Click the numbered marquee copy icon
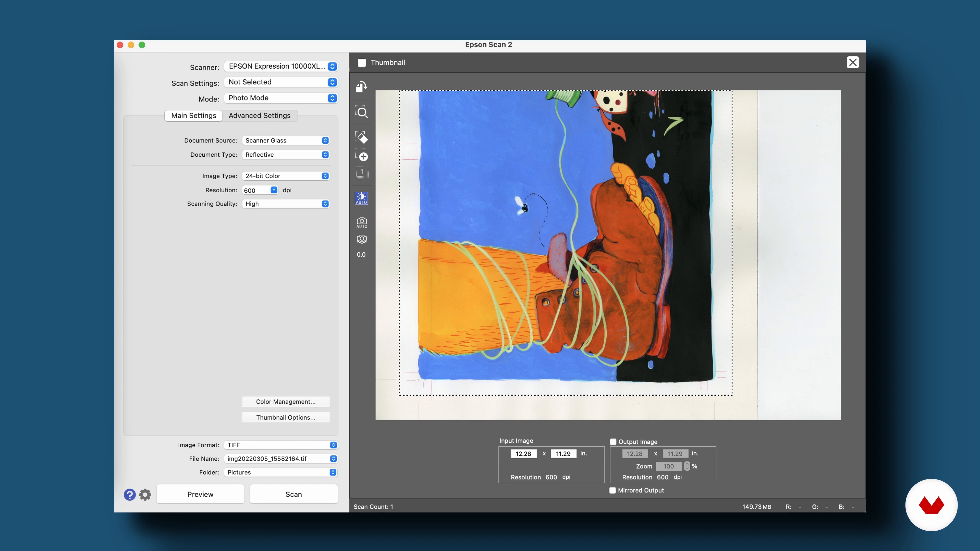Viewport: 980px width, 551px height. point(361,172)
